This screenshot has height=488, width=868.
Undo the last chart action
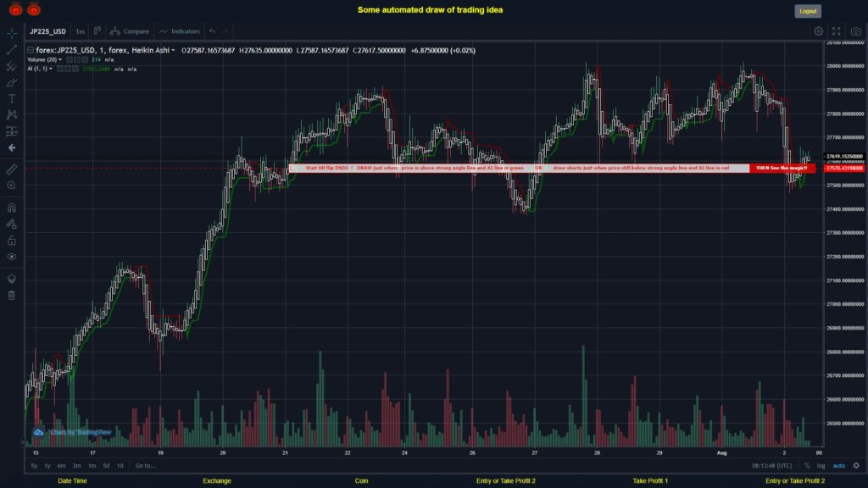tap(212, 31)
